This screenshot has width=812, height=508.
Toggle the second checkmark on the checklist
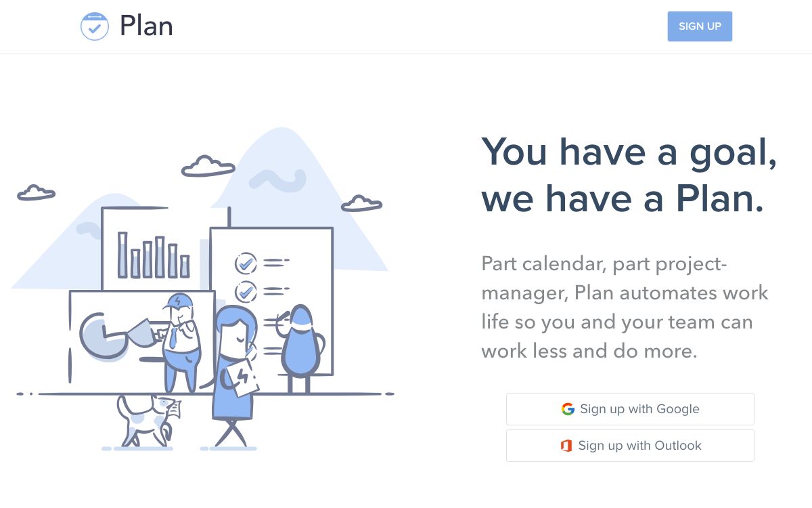(245, 293)
